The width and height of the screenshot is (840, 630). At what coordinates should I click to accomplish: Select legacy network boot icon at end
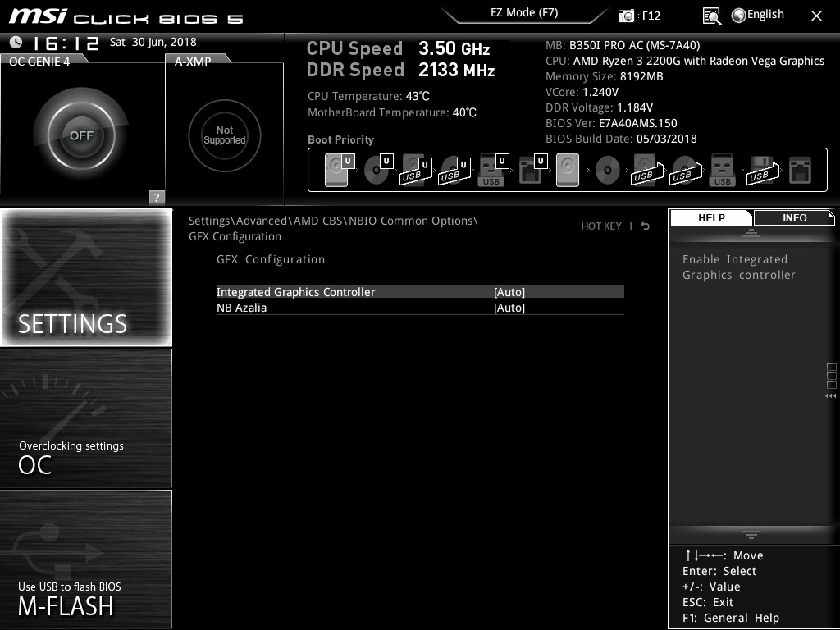tap(801, 171)
